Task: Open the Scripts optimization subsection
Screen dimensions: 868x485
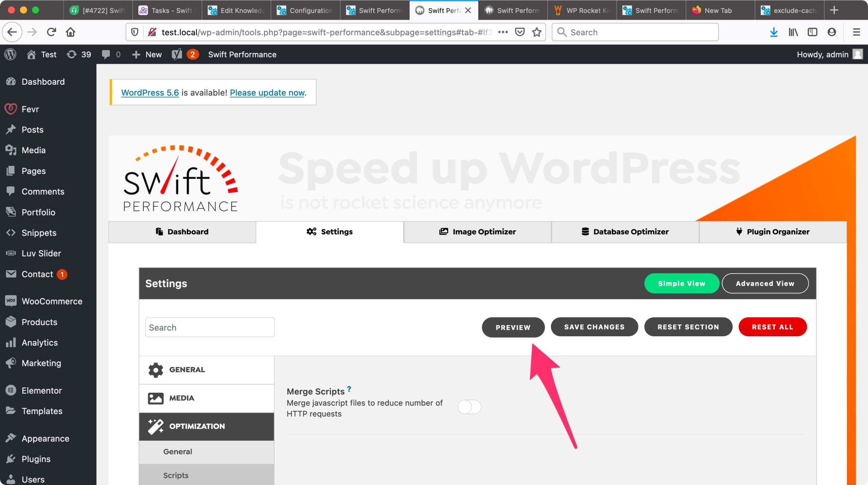Action: [206, 475]
